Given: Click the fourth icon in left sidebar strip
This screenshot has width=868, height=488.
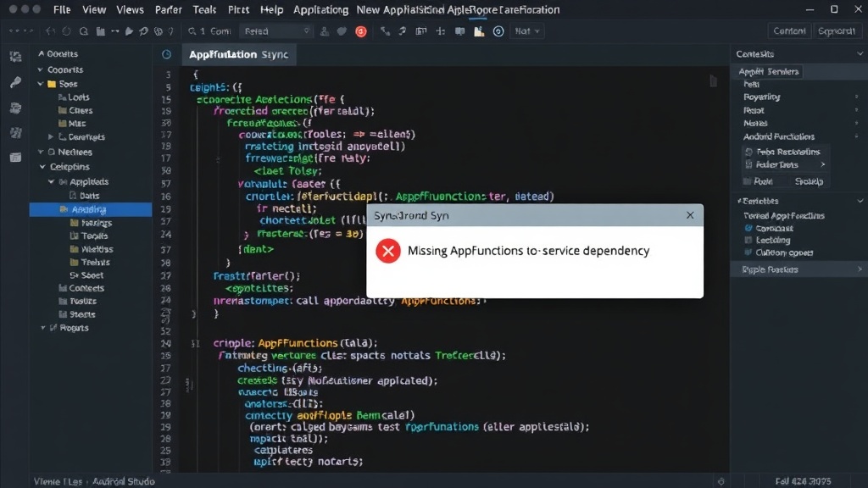Looking at the screenshot, I should coord(15,132).
